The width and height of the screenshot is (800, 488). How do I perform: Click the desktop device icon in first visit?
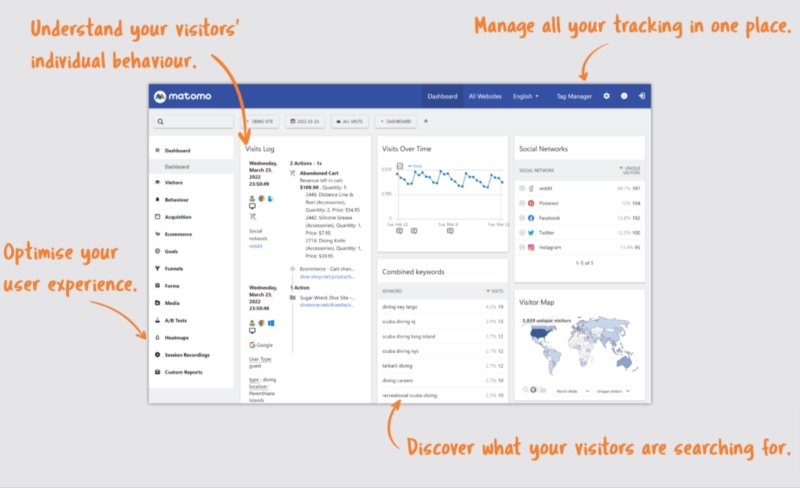[252, 207]
